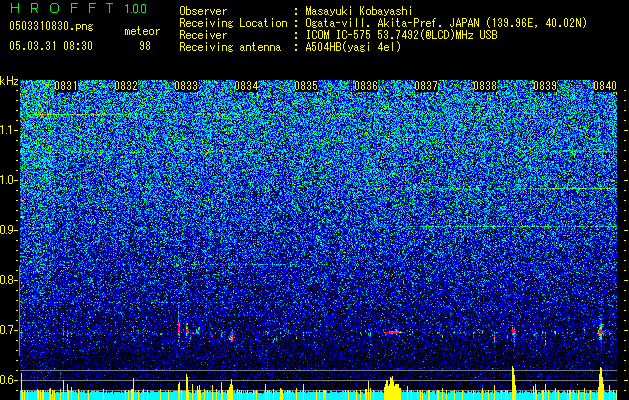Click the 0838 time marker
The image size is (629, 400).
pyautogui.click(x=485, y=86)
